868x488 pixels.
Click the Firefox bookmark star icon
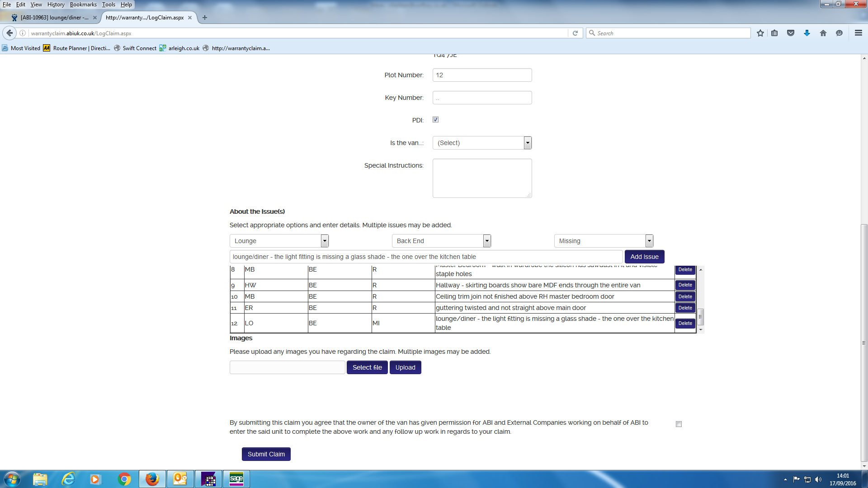coord(760,33)
